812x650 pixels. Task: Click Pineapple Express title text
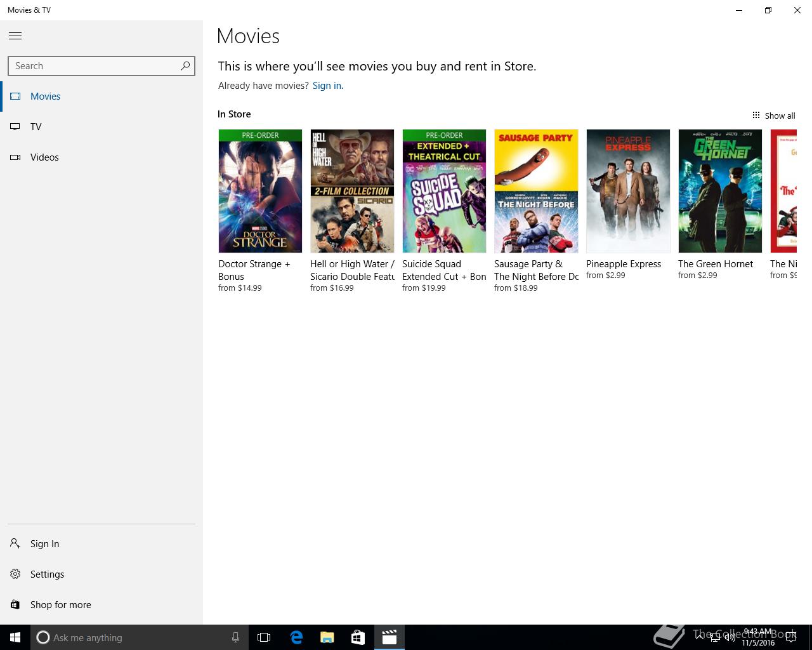[x=624, y=264]
